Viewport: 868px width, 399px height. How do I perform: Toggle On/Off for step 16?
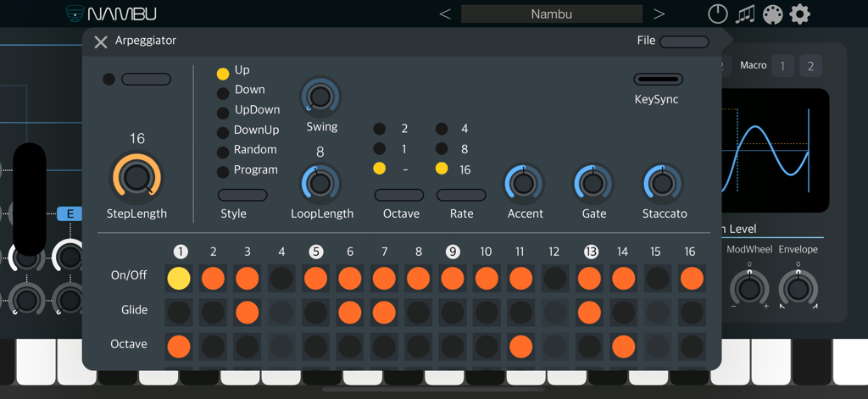pyautogui.click(x=692, y=279)
